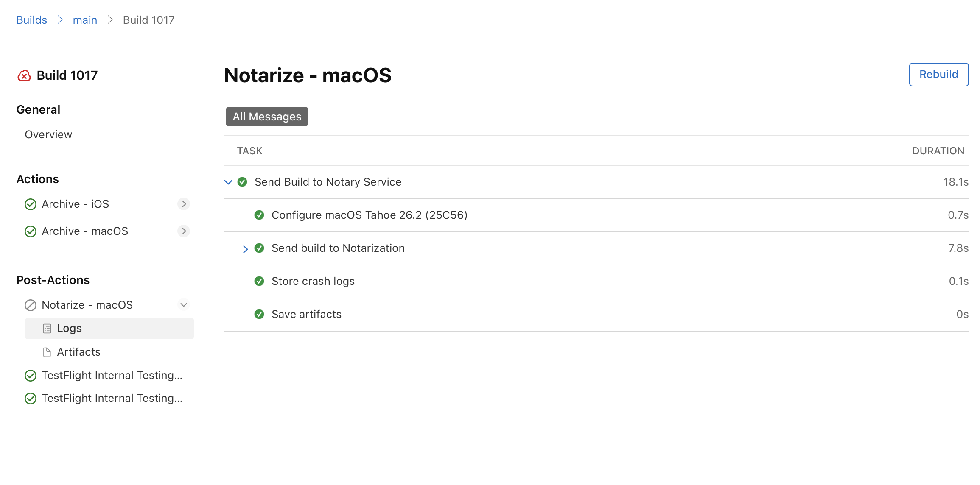Click green check beside Send Build to Notary Service

(x=242, y=182)
